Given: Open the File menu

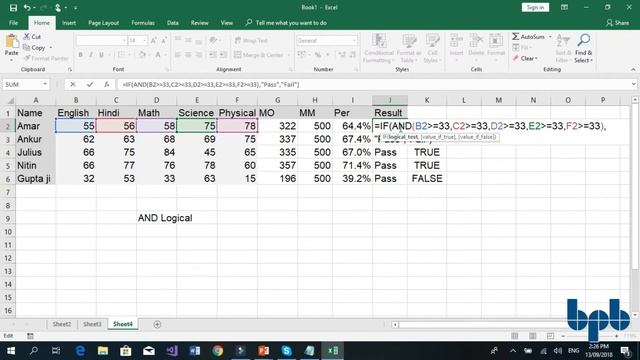Looking at the screenshot, I should pyautogui.click(x=13, y=23).
